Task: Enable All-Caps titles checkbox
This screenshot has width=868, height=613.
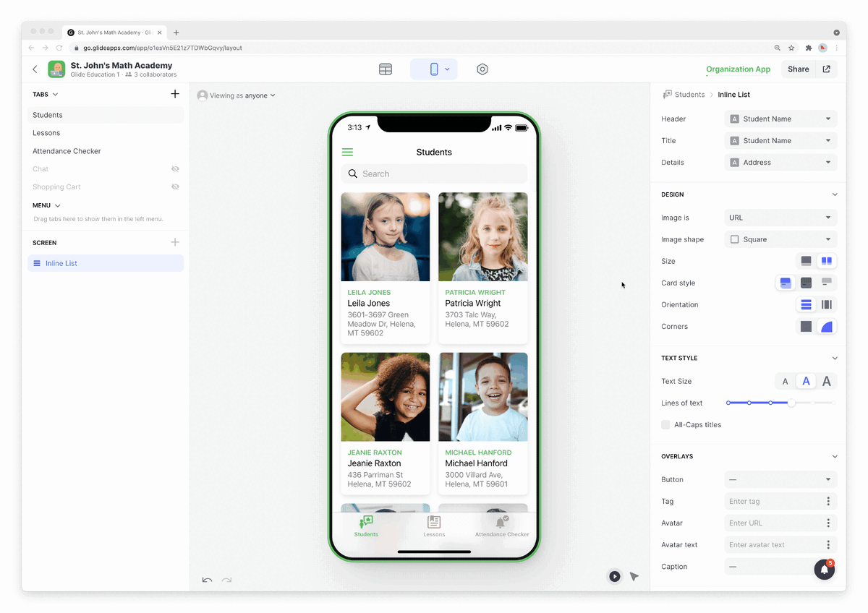Action: click(665, 424)
